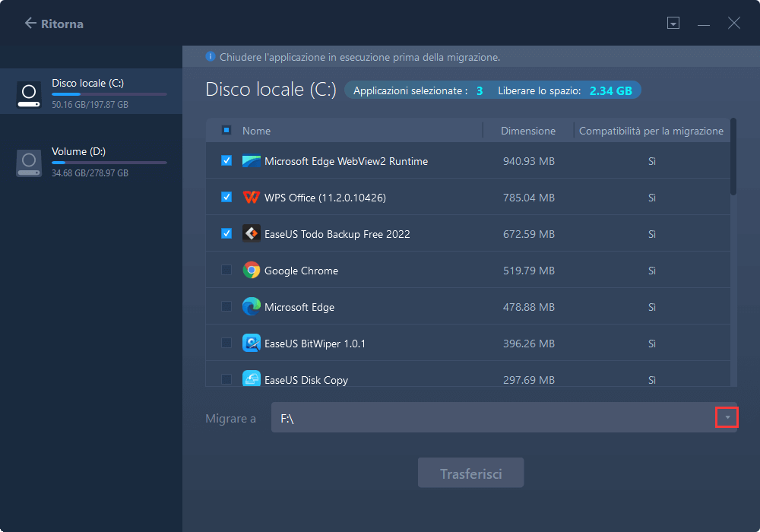Screen dimensions: 760x532
Task: Click the Edge WebView2 Runtime icon
Action: [251, 161]
